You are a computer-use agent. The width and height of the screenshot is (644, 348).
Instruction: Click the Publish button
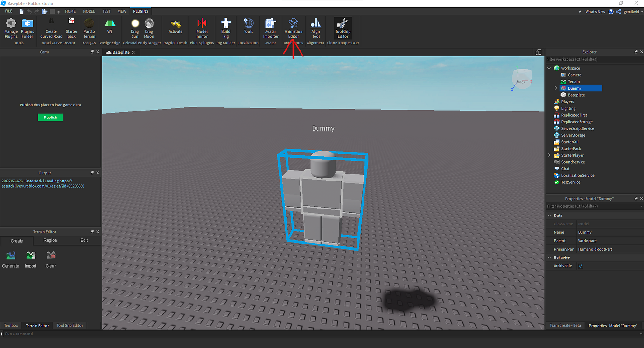50,117
